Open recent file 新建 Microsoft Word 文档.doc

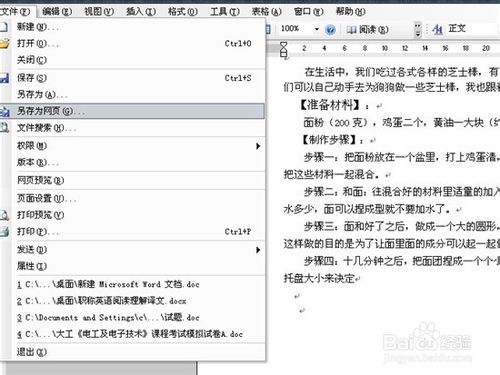click(133, 284)
